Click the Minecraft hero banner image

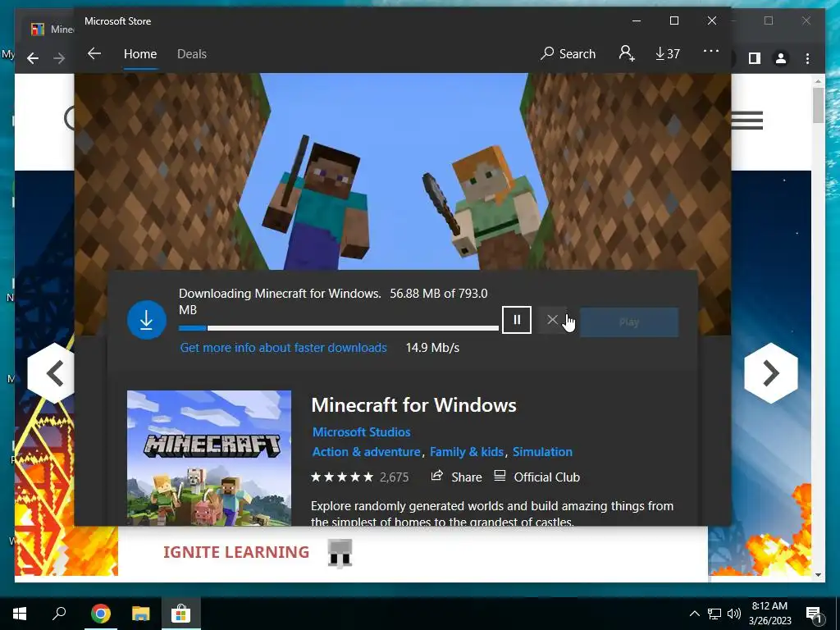(402, 171)
